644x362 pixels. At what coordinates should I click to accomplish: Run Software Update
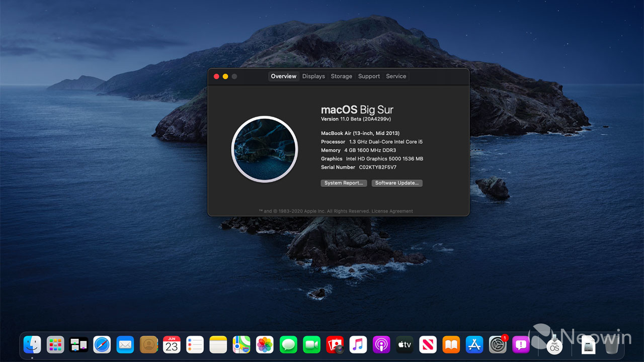coord(397,183)
